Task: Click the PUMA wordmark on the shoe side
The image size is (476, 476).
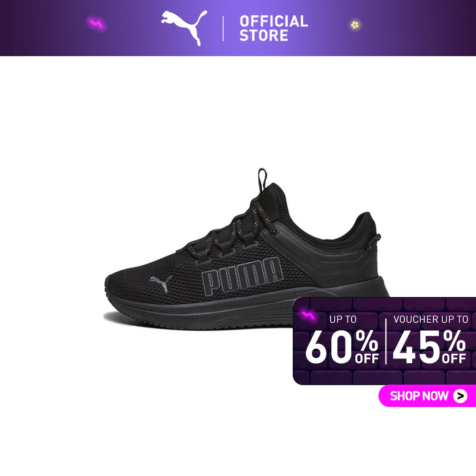Action: [x=242, y=276]
